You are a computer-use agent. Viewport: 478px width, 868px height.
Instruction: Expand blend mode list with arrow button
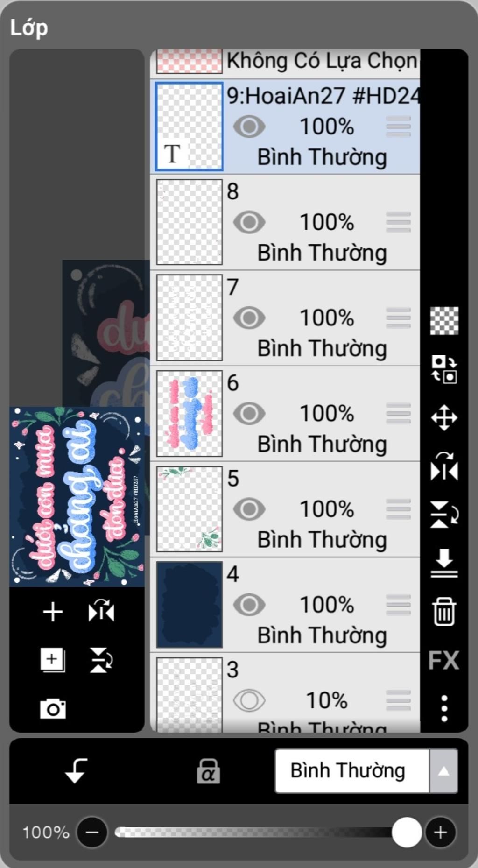[x=443, y=771]
